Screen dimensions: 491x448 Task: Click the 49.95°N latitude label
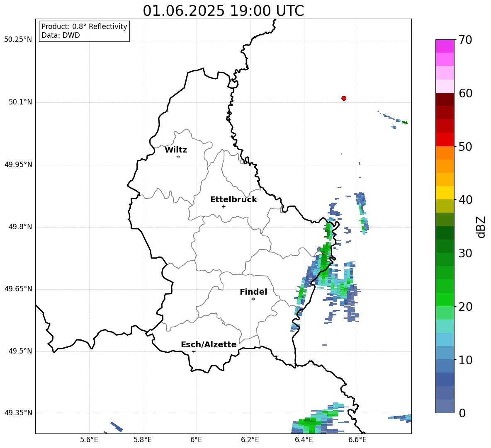(18, 165)
